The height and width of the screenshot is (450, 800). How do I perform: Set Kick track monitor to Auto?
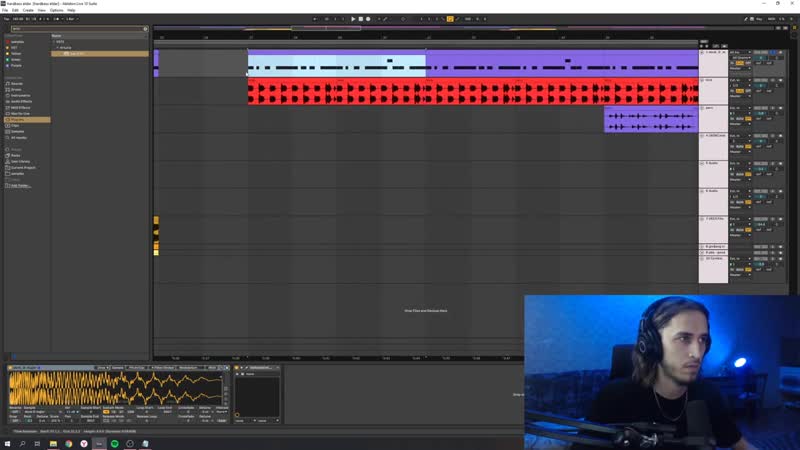tap(739, 91)
